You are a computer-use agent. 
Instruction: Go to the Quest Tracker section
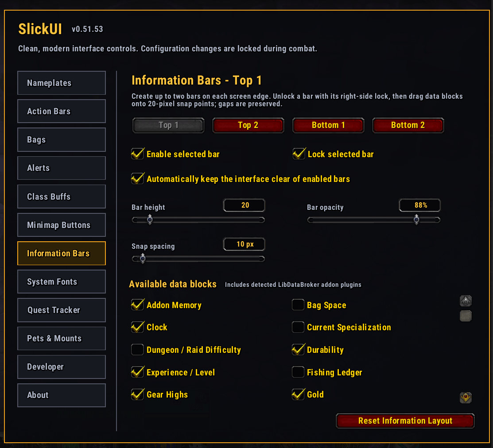tap(62, 310)
